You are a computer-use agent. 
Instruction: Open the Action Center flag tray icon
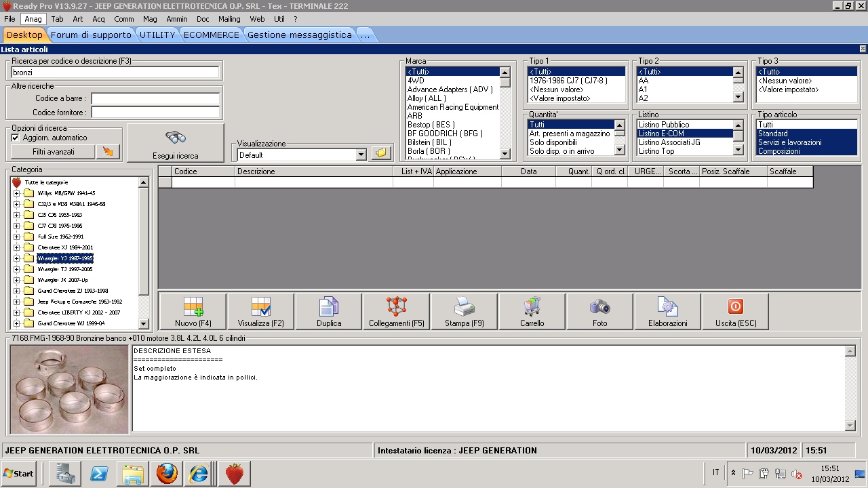[x=747, y=474]
